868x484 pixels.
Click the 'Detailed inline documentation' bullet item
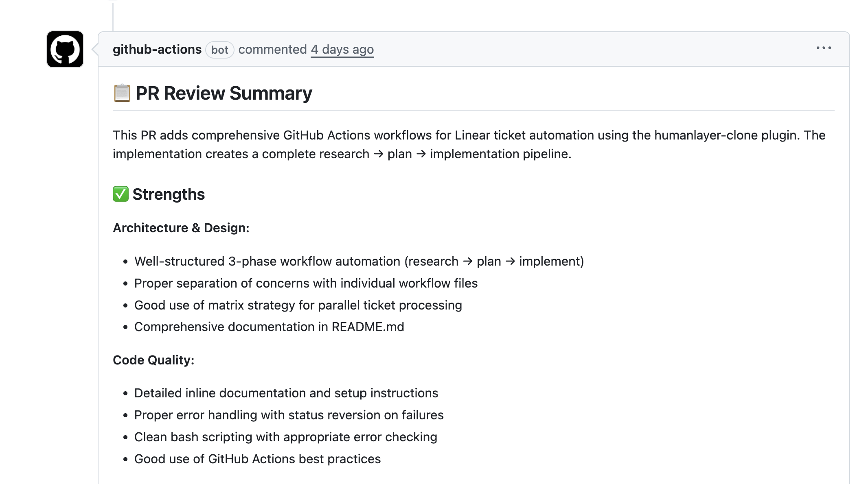pyautogui.click(x=286, y=393)
